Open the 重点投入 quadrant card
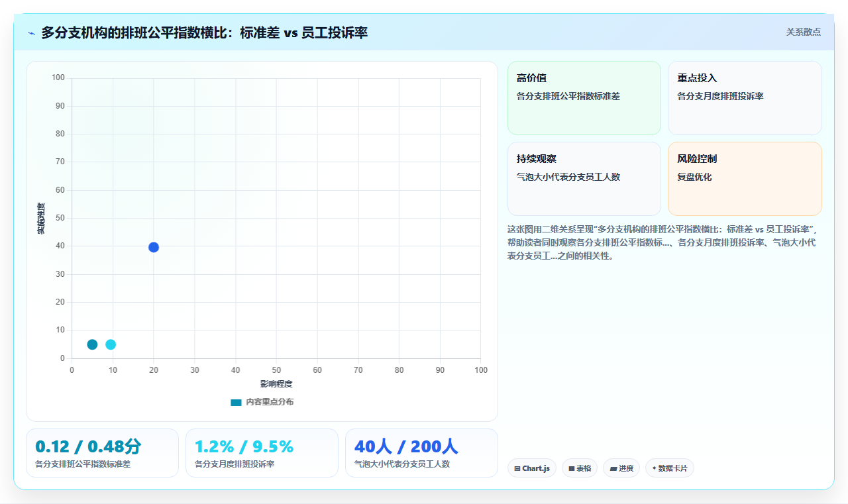 745,98
